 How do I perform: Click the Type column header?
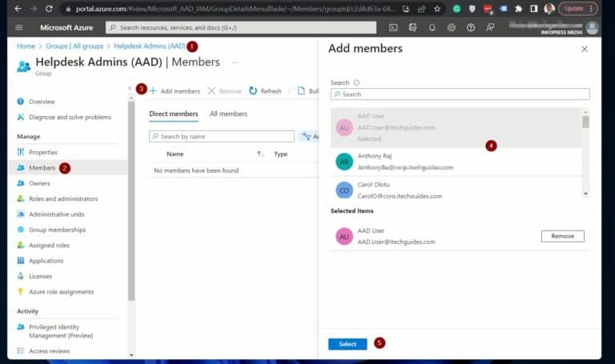click(x=281, y=154)
